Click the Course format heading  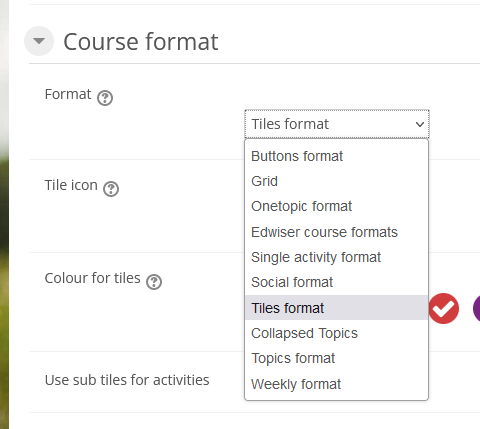[141, 42]
